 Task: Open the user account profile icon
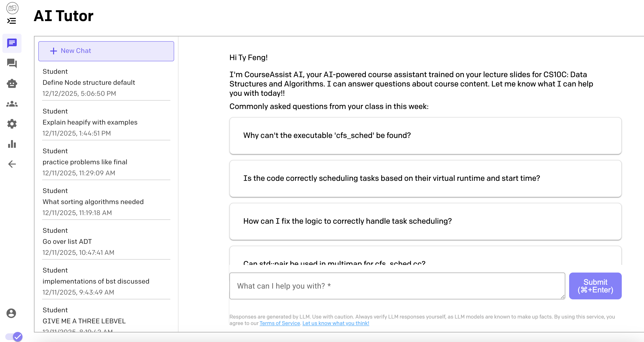11,313
